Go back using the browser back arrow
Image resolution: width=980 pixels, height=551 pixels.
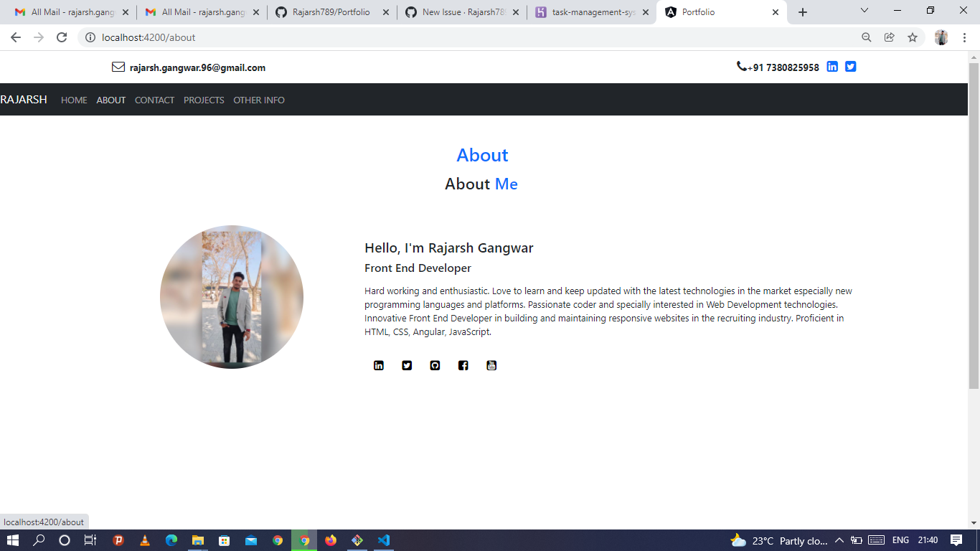pyautogui.click(x=16, y=37)
